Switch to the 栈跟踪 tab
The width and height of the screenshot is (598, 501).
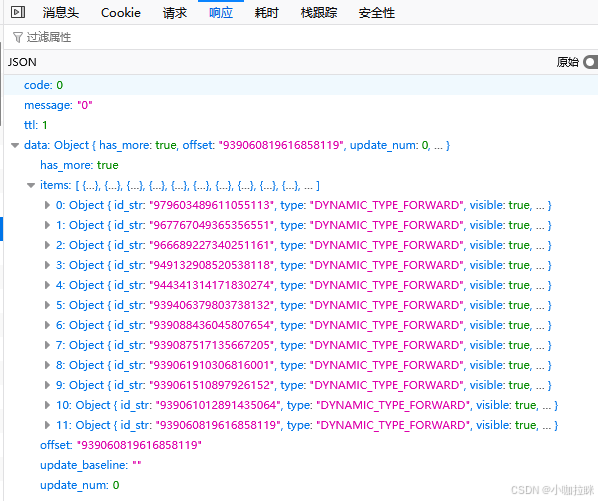[319, 13]
